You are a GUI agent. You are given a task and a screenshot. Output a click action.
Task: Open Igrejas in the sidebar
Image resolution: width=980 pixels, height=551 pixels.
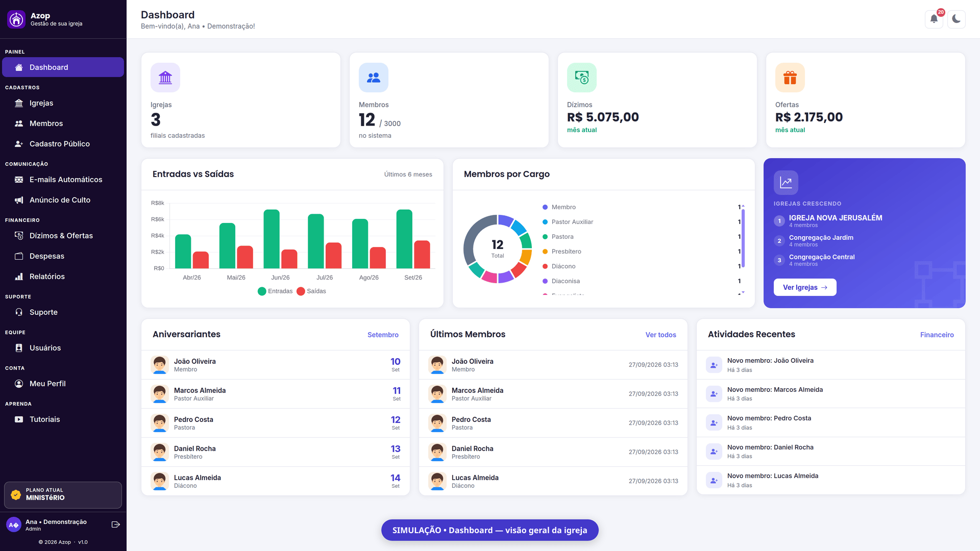tap(63, 103)
